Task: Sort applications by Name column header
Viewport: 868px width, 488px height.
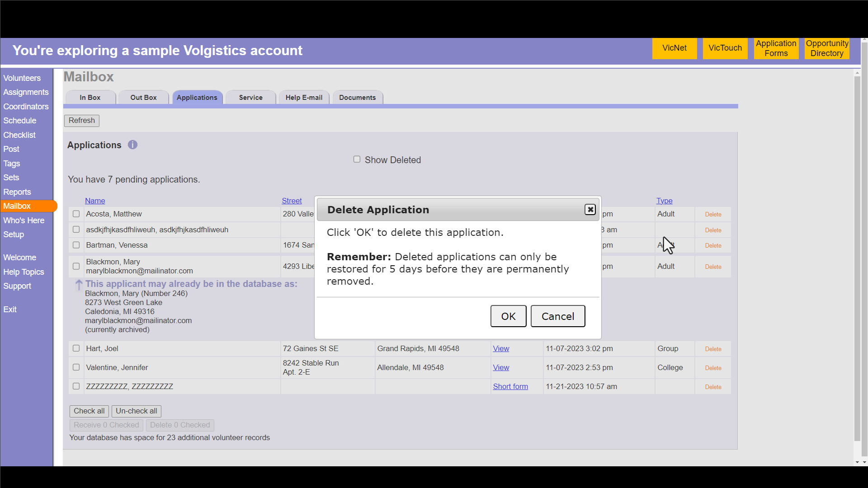Action: [95, 201]
